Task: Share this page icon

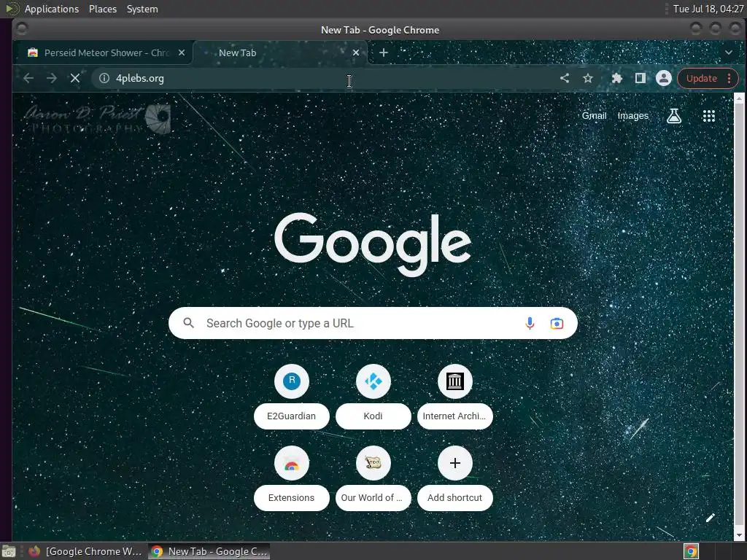Action: click(565, 78)
